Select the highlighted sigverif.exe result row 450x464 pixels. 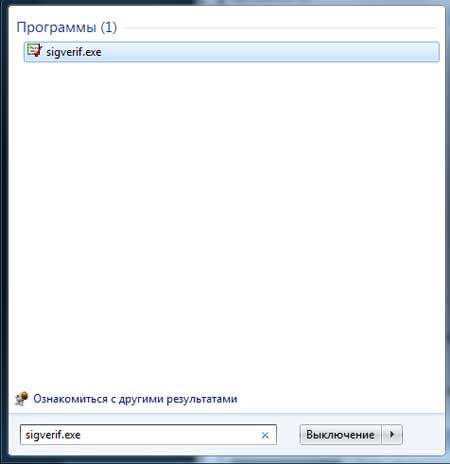231,52
